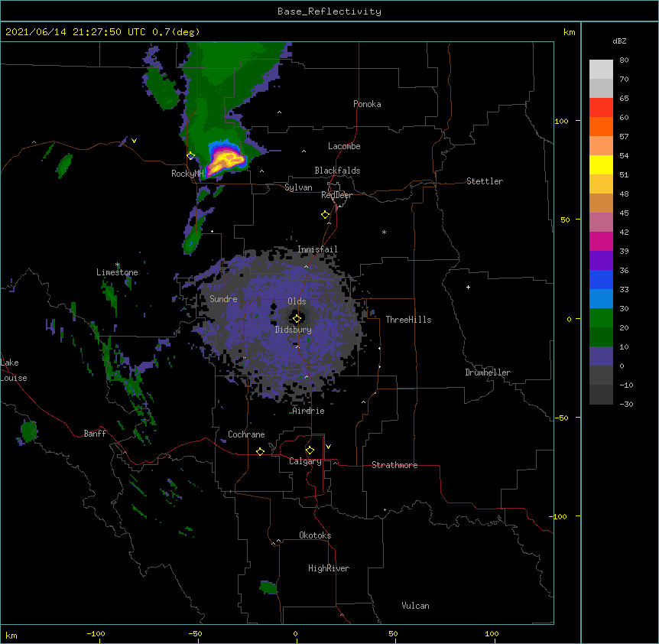Click the -100 tick on the horizontal axis
This screenshot has width=659, height=644.
(x=96, y=633)
